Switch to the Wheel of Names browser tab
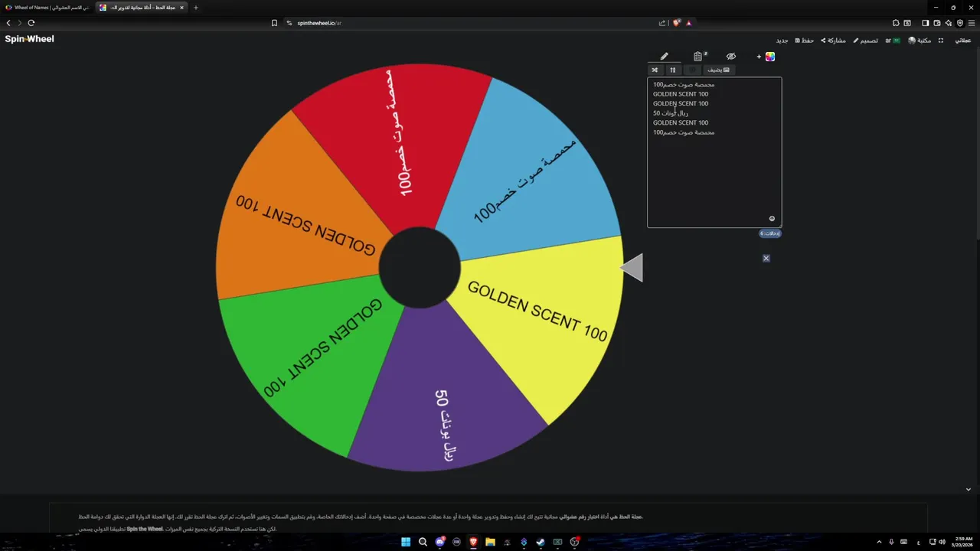 click(x=47, y=8)
